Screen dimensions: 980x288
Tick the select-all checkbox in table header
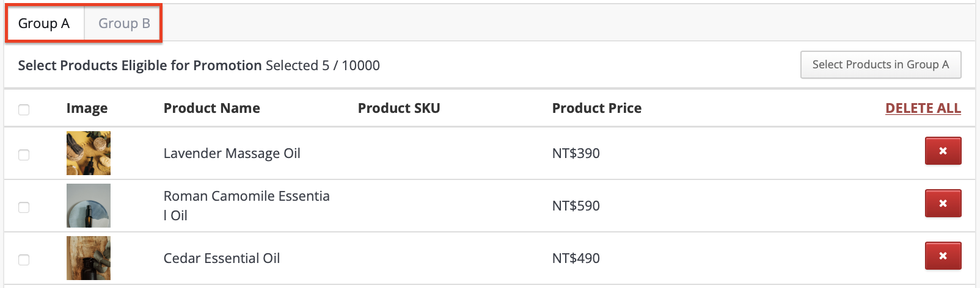[24, 110]
